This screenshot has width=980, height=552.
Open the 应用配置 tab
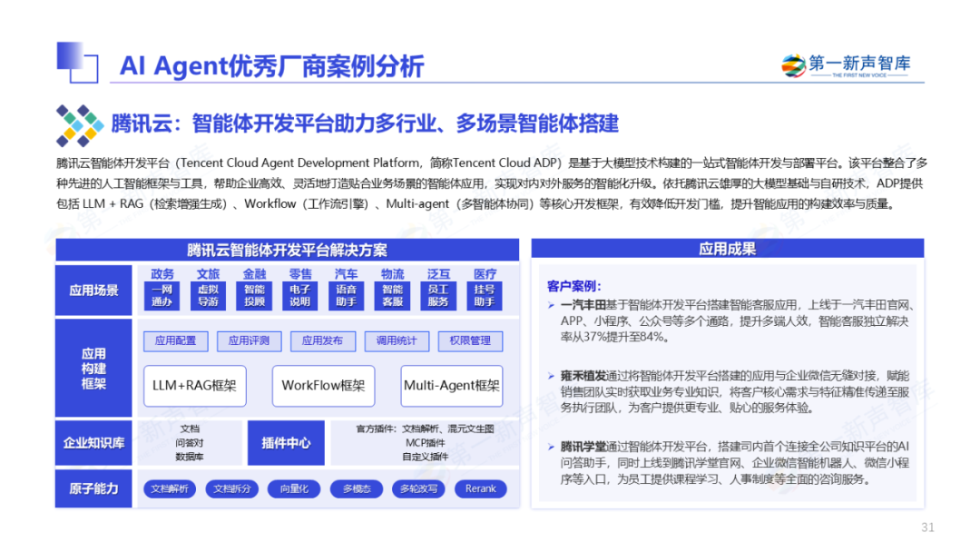point(175,341)
